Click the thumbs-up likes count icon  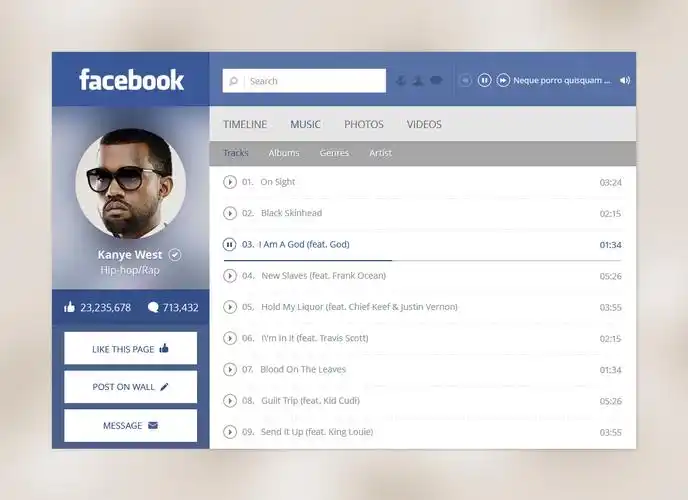coord(69,307)
